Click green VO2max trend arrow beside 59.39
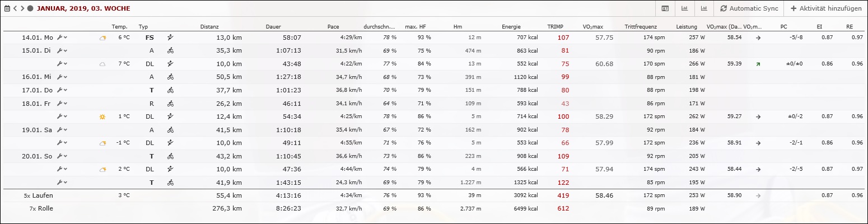Viewport: 868px width, 224px height. coord(758,64)
